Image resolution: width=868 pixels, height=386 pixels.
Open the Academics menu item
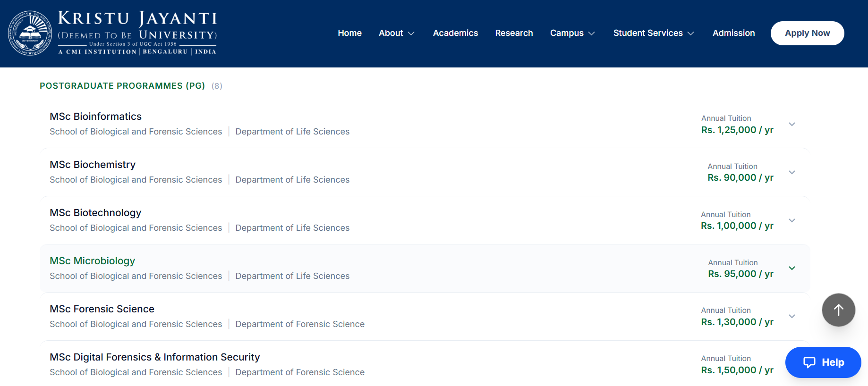tap(455, 33)
